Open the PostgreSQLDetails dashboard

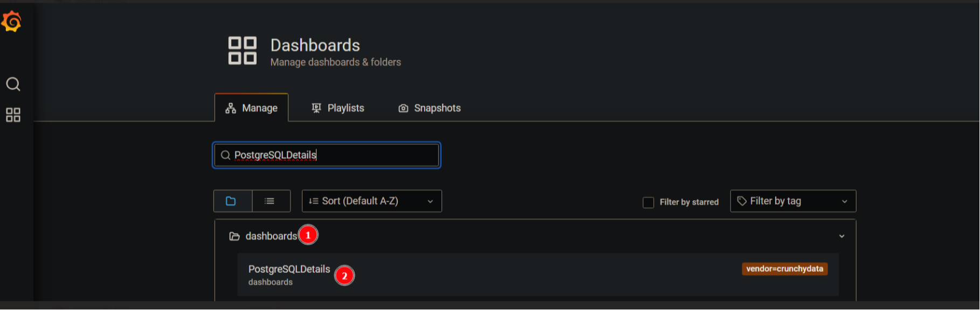coord(289,269)
